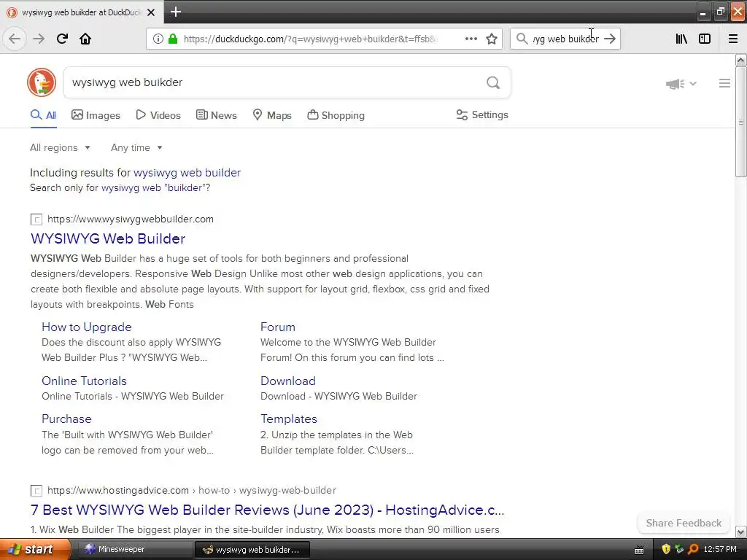Viewport: 747px width, 560px height.
Task: Switch to the Videos tab
Action: tap(158, 115)
